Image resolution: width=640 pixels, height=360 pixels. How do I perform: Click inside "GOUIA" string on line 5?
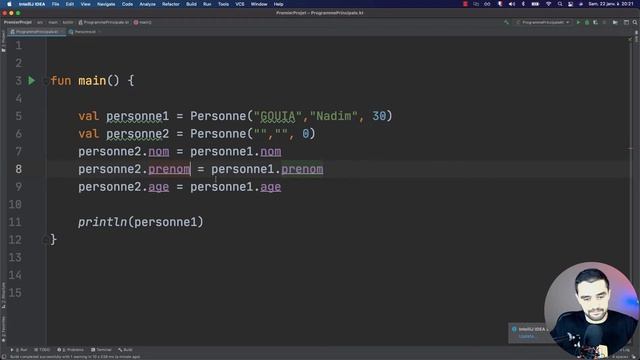click(278, 116)
